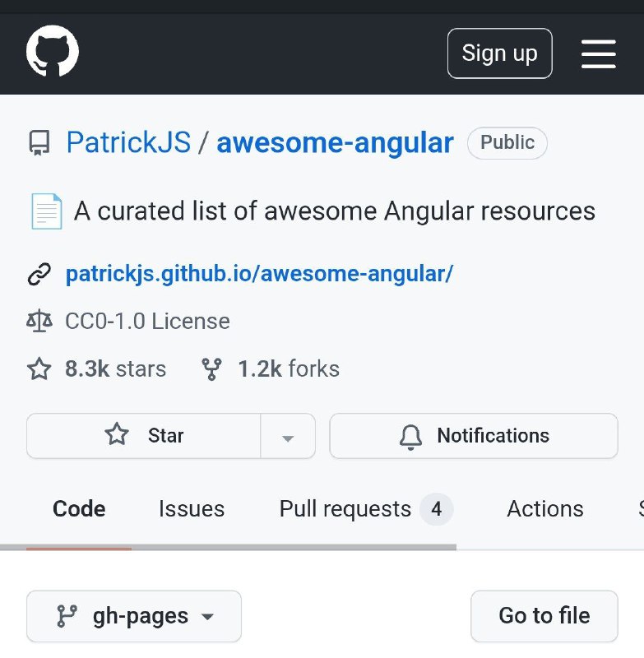Click the horizontal tab scrollbar

pyautogui.click(x=228, y=547)
